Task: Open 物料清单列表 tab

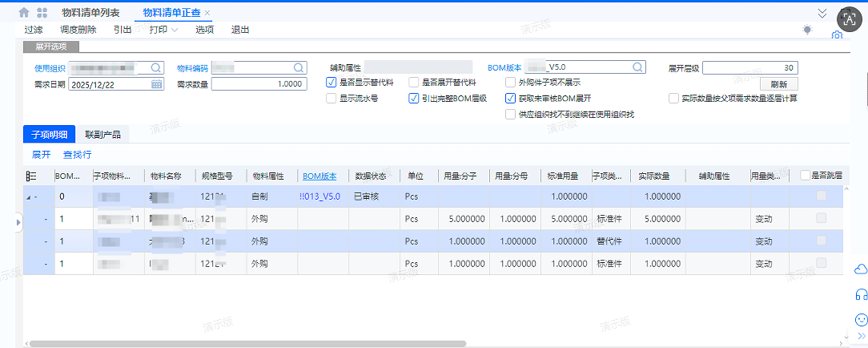Action: (x=90, y=12)
